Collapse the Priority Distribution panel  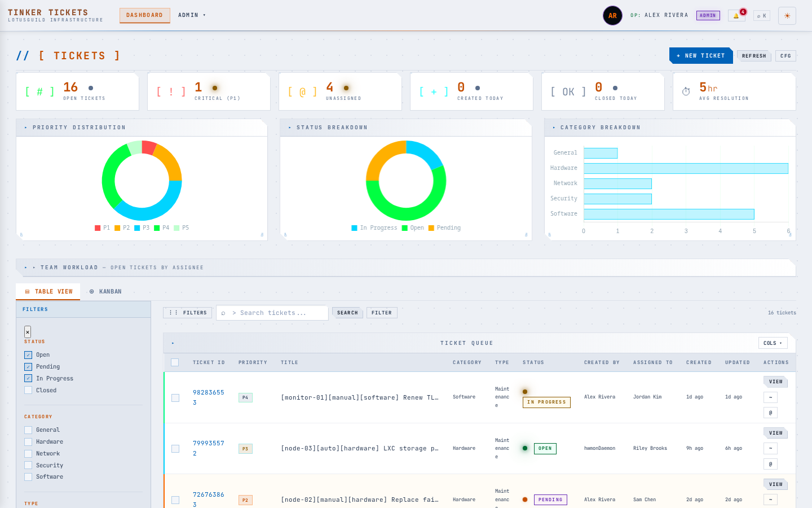coord(26,128)
